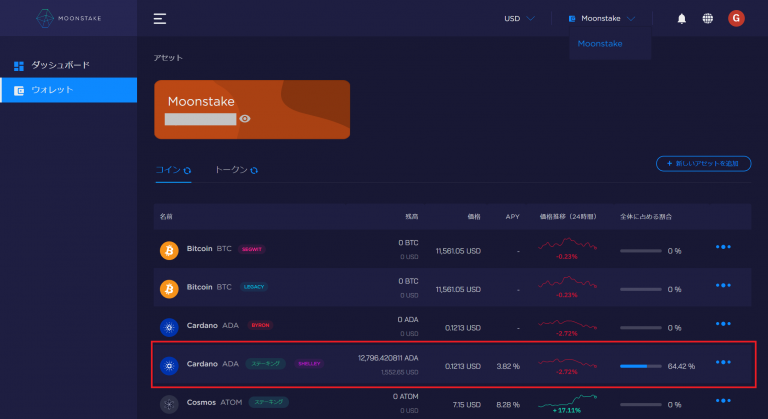Click the Cardano BYRON coin icon
Image resolution: width=768 pixels, height=419 pixels.
(x=169, y=327)
